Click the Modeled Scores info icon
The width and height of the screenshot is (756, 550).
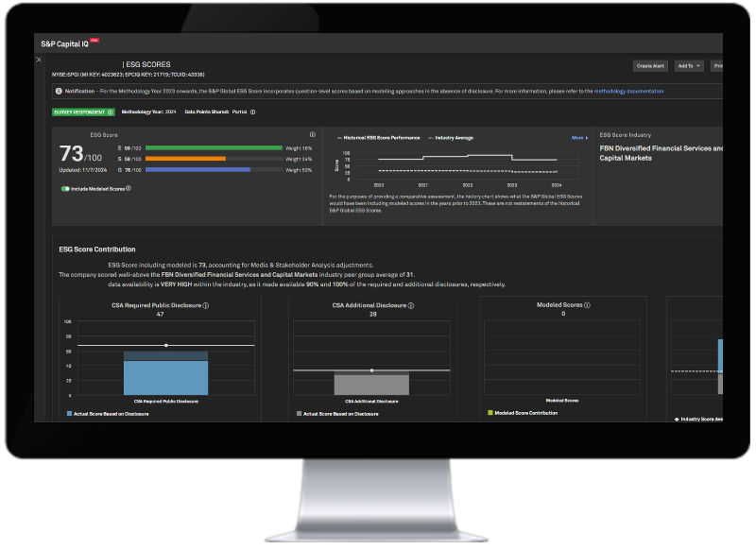click(x=587, y=305)
